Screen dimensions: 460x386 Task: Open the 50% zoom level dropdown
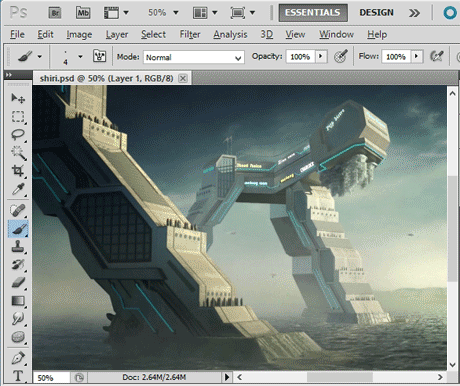coord(176,13)
